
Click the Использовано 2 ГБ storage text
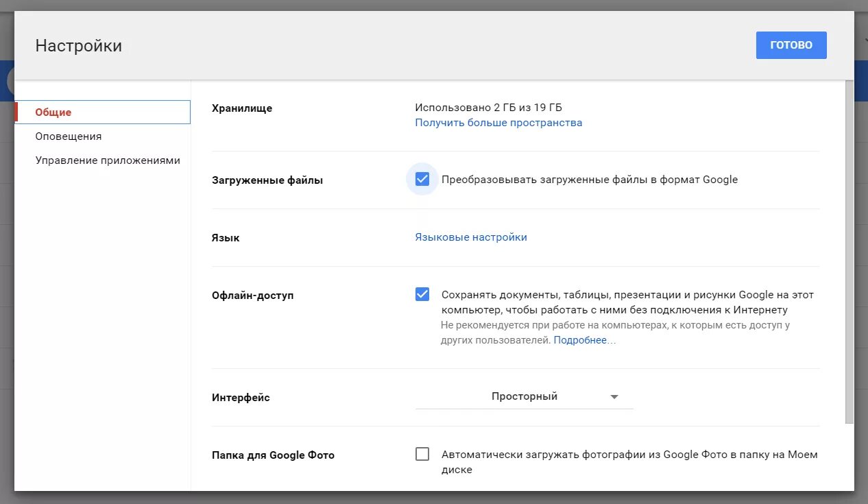point(488,108)
